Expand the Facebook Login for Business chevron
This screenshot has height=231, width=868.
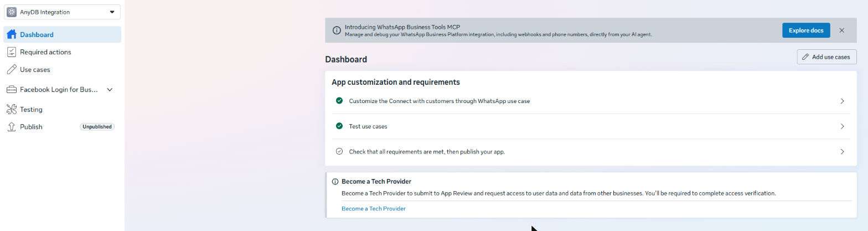tap(110, 90)
